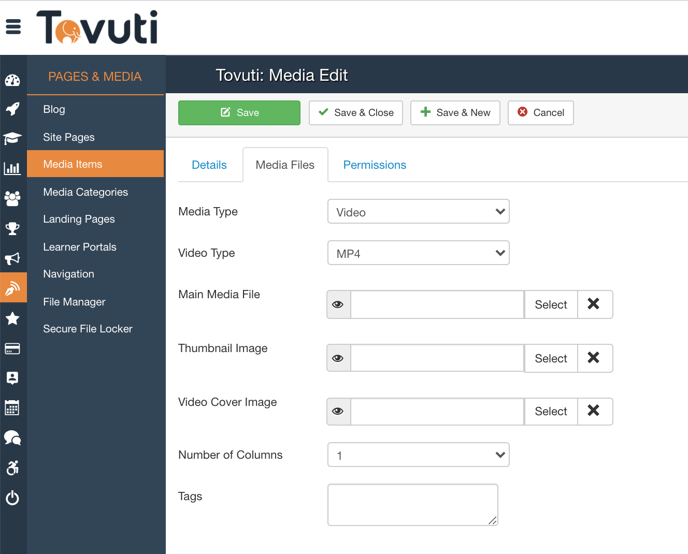Open the graduation cap courses icon
The height and width of the screenshot is (554, 688).
(12, 138)
